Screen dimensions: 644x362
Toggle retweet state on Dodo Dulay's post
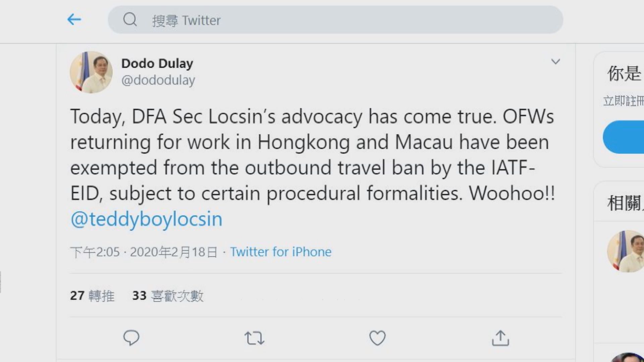255,338
